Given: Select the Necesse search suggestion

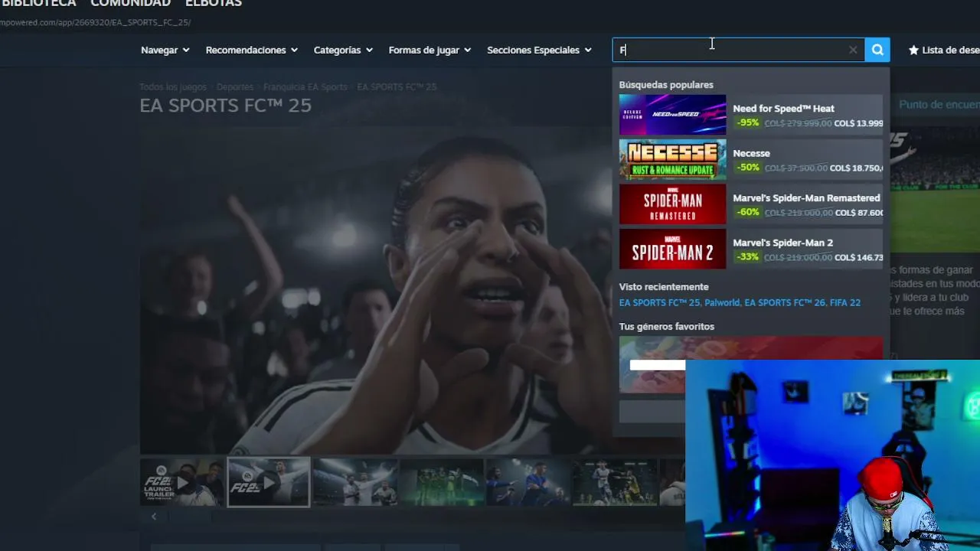Looking at the screenshot, I should 750,160.
